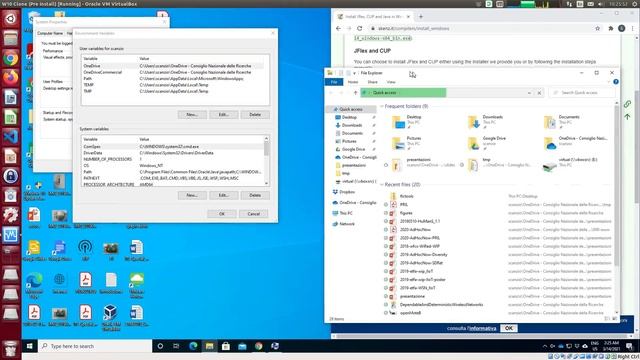Click Delete under System variables
This screenshot has height=360, width=640.
[x=255, y=195]
